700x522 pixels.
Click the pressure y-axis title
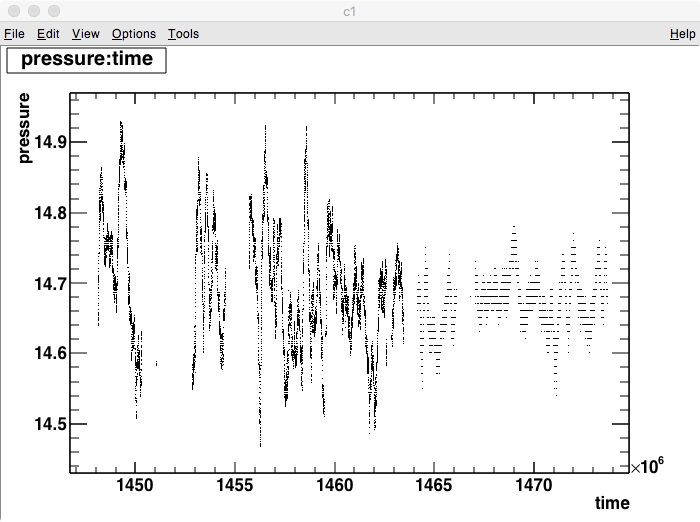(x=24, y=128)
